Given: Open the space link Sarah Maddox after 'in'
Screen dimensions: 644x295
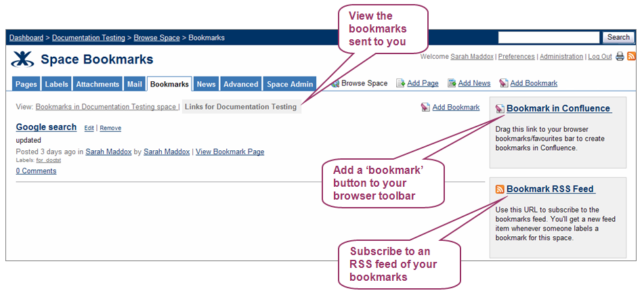Looking at the screenshot, I should point(108,152).
